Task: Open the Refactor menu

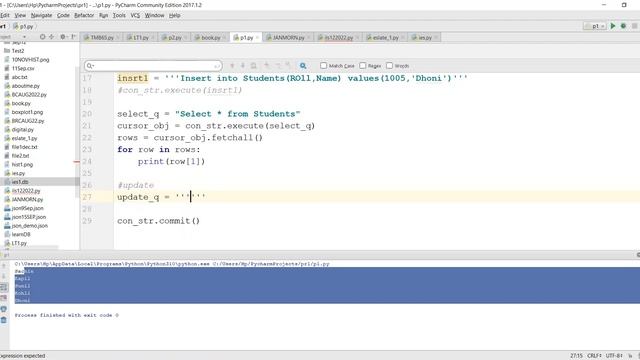Action: click(84, 15)
